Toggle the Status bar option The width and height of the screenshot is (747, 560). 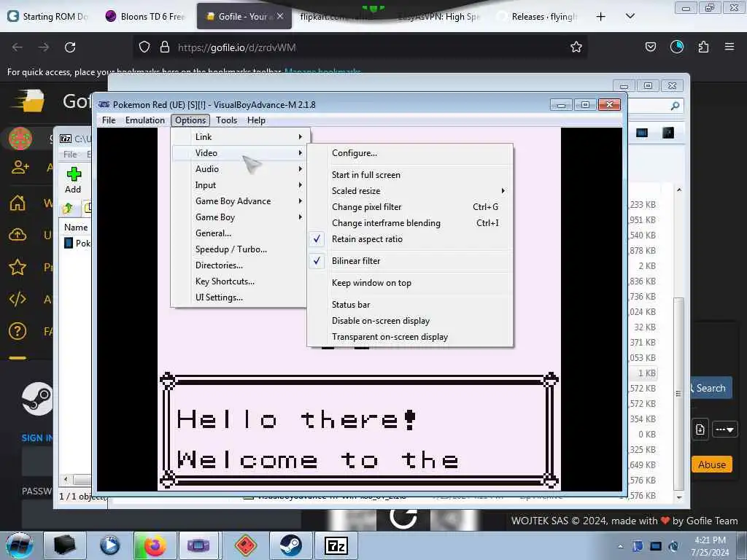pos(410,305)
